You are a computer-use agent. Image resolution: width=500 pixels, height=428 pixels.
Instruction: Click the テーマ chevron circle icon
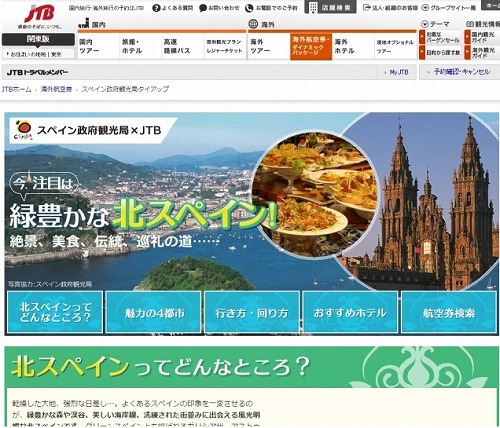pyautogui.click(x=424, y=24)
